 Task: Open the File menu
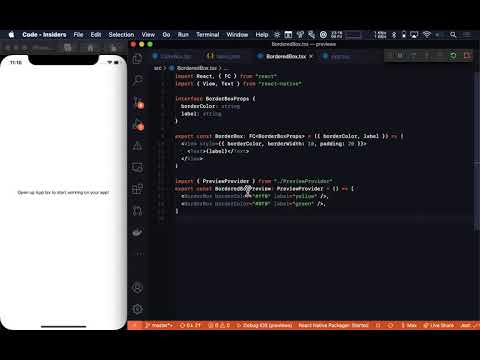pos(78,35)
